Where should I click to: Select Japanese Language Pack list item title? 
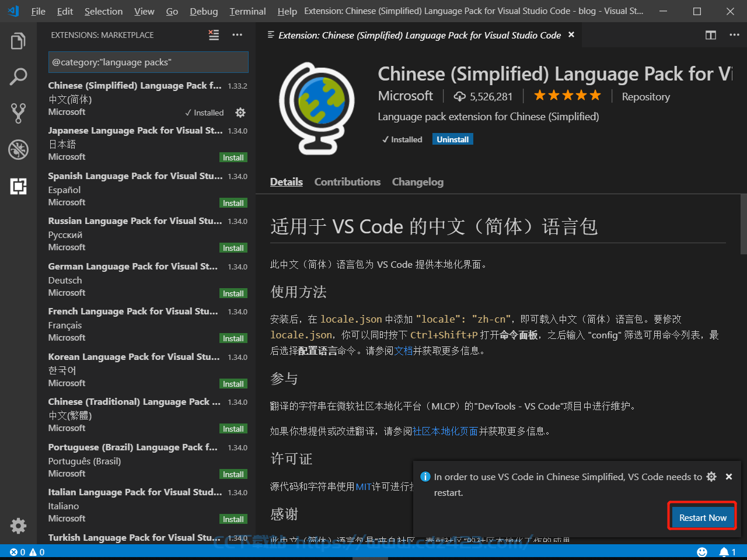pos(135,131)
